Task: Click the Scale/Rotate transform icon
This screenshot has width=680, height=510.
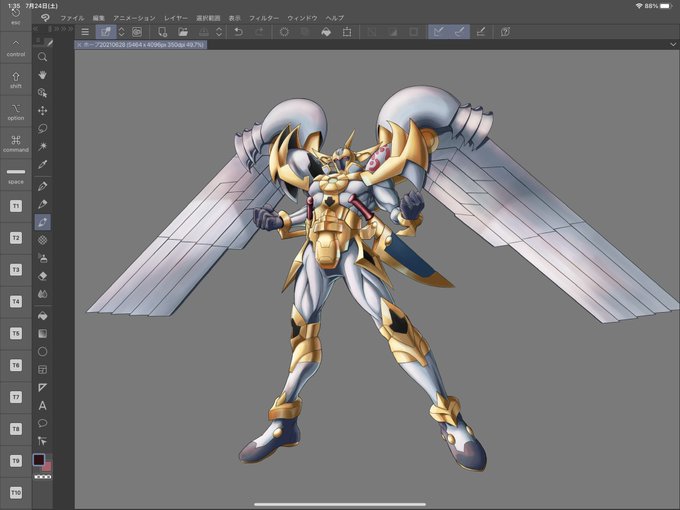Action: click(x=347, y=32)
